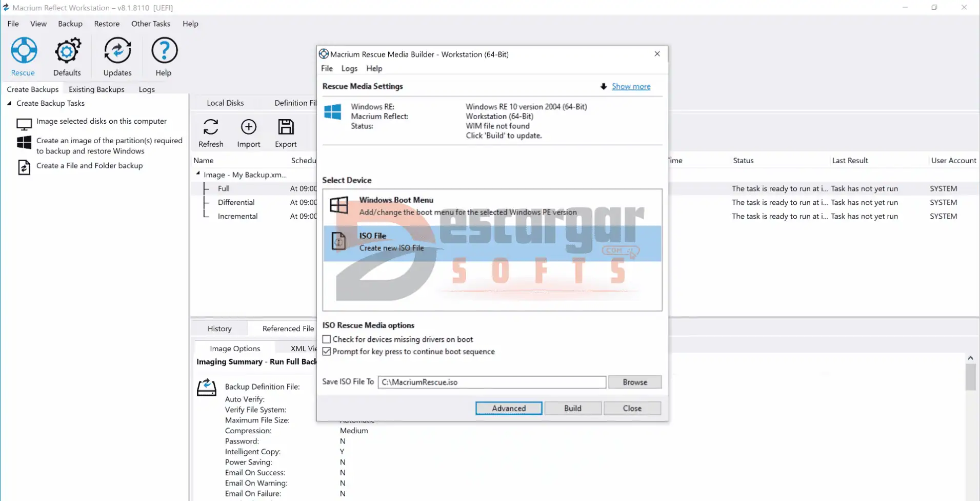Click the Save ISO File To path field
980x501 pixels.
point(492,382)
